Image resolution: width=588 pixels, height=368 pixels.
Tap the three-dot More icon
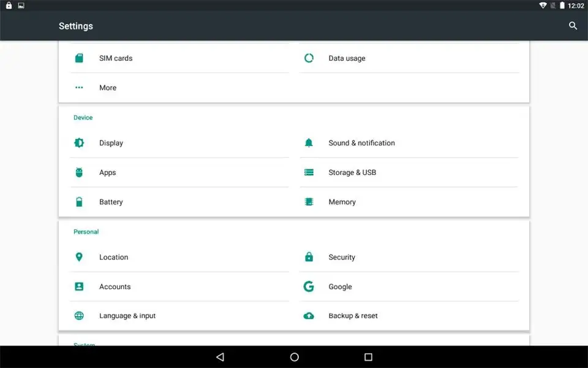[79, 88]
